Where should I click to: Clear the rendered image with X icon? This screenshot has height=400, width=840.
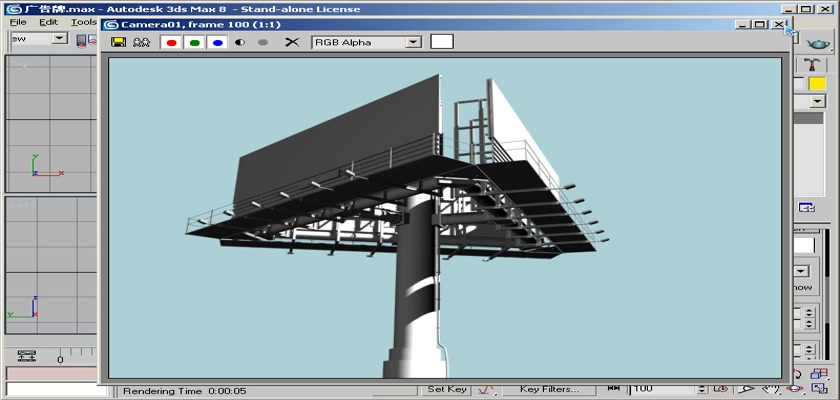click(x=292, y=43)
